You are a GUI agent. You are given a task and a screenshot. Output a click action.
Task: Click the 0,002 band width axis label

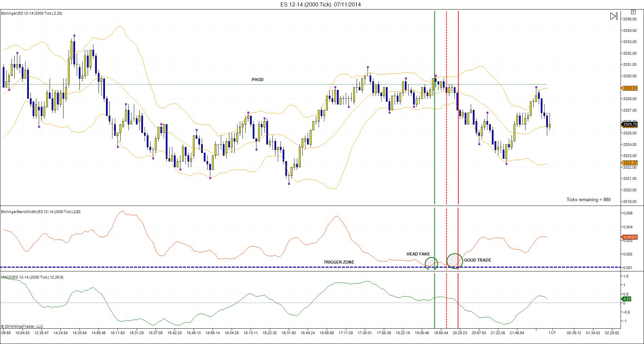click(628, 254)
